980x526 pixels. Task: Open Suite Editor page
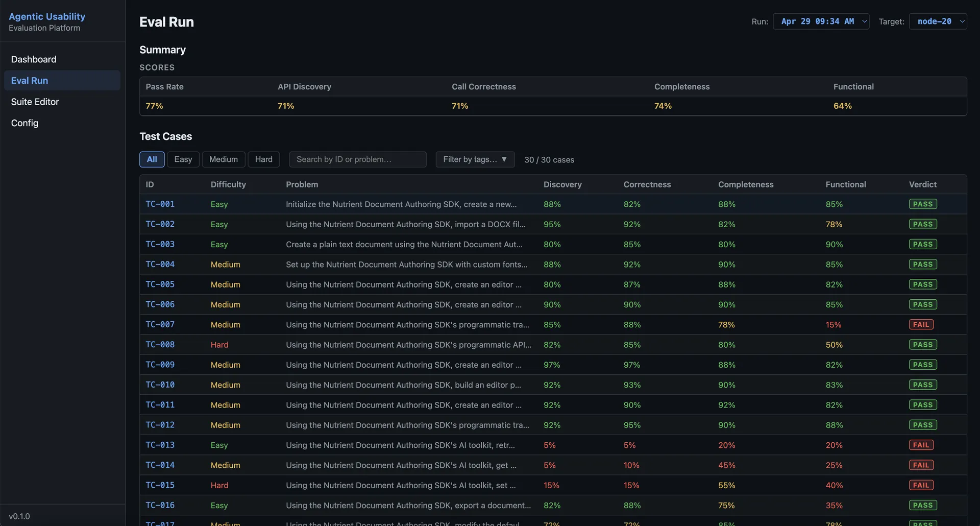pyautogui.click(x=62, y=102)
